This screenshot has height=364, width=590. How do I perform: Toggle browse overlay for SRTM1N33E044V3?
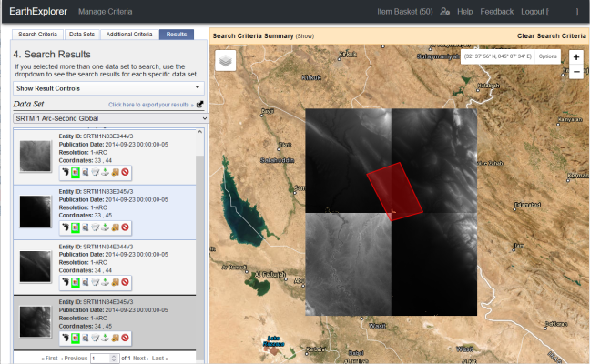[x=75, y=171]
